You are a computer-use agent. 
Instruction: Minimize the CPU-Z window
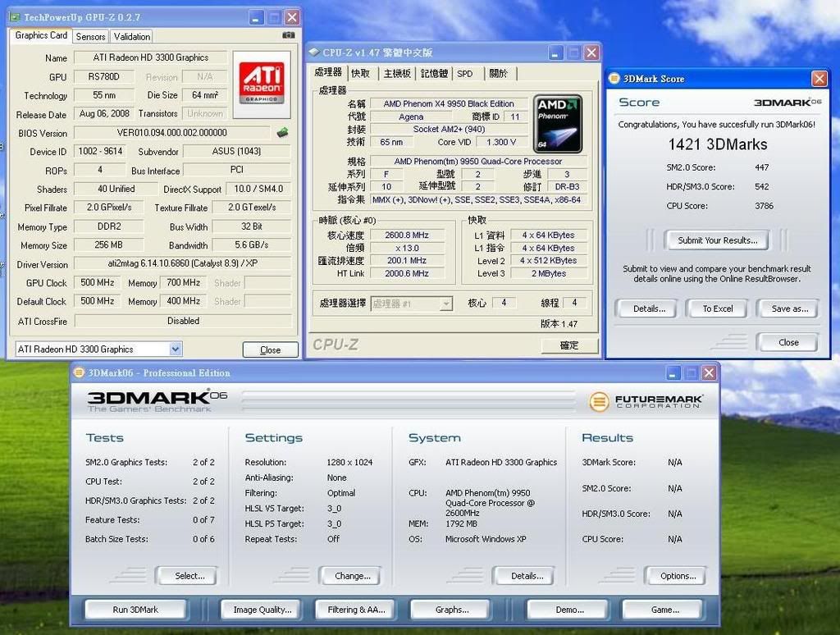click(x=555, y=53)
